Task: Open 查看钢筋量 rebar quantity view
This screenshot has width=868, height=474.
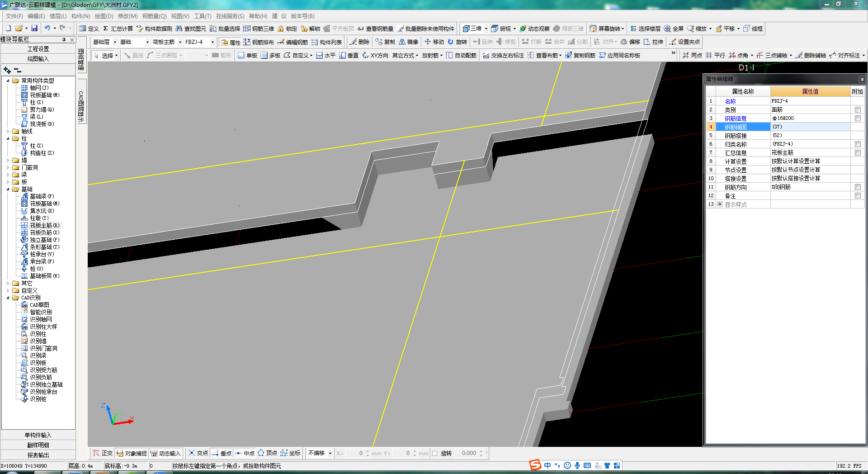Action: (x=375, y=28)
